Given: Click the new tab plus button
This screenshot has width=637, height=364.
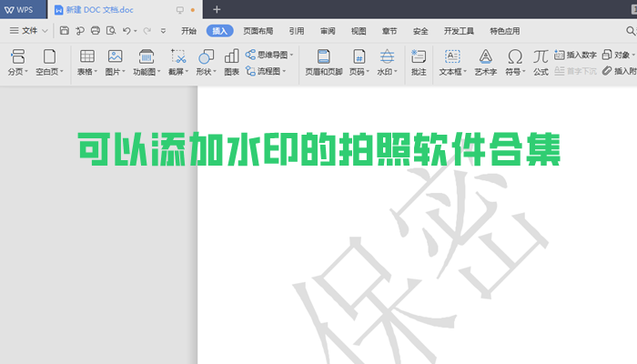Looking at the screenshot, I should point(217,9).
